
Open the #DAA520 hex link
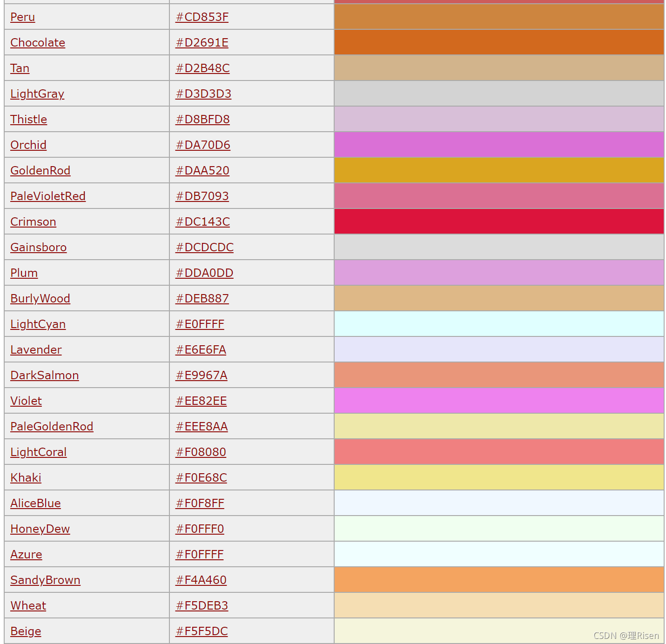pyautogui.click(x=202, y=171)
